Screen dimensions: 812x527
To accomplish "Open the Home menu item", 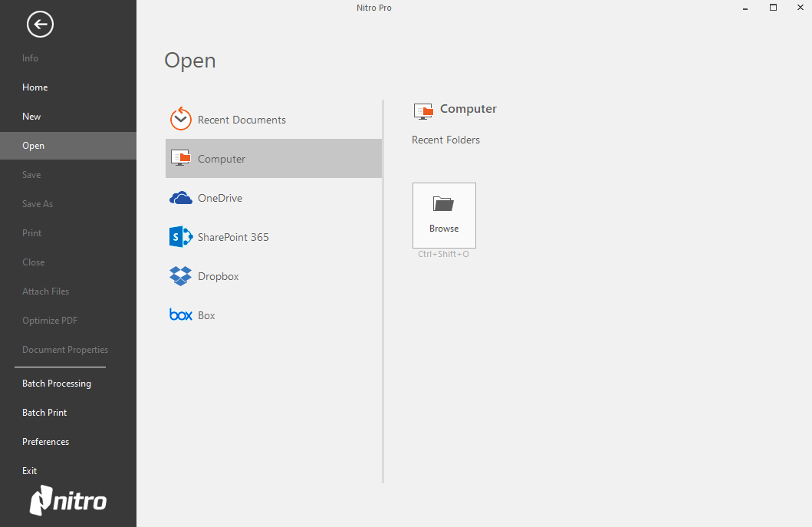I will pos(35,87).
